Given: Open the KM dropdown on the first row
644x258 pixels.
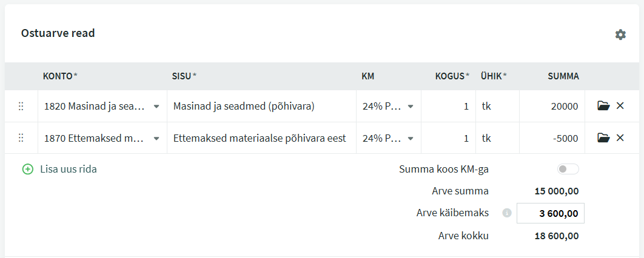Looking at the screenshot, I should tap(411, 107).
